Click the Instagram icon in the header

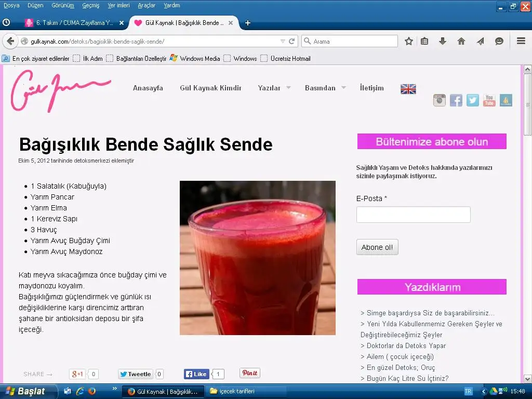pos(440,100)
